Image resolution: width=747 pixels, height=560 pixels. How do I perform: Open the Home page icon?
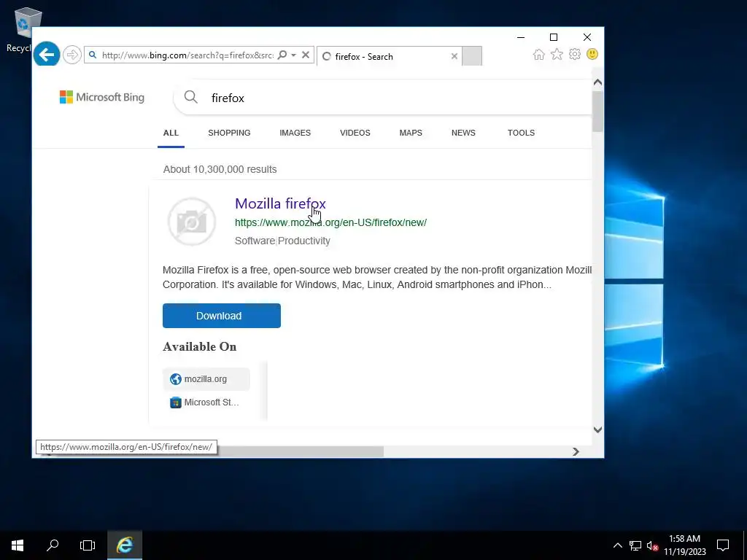click(539, 54)
